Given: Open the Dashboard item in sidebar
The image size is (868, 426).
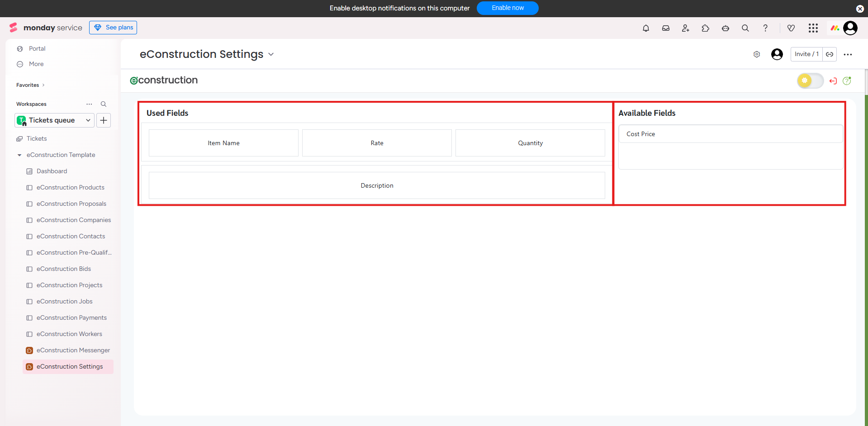Looking at the screenshot, I should tap(52, 171).
